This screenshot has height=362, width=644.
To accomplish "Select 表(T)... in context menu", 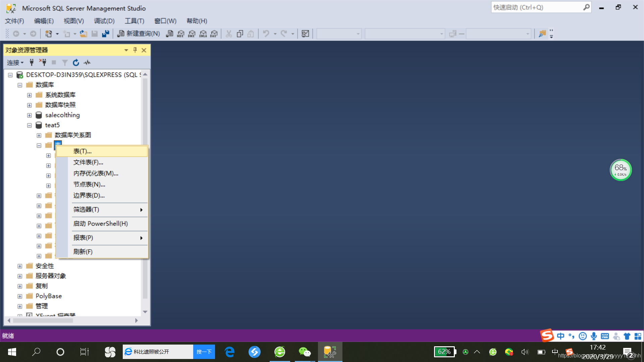I will 102,151.
